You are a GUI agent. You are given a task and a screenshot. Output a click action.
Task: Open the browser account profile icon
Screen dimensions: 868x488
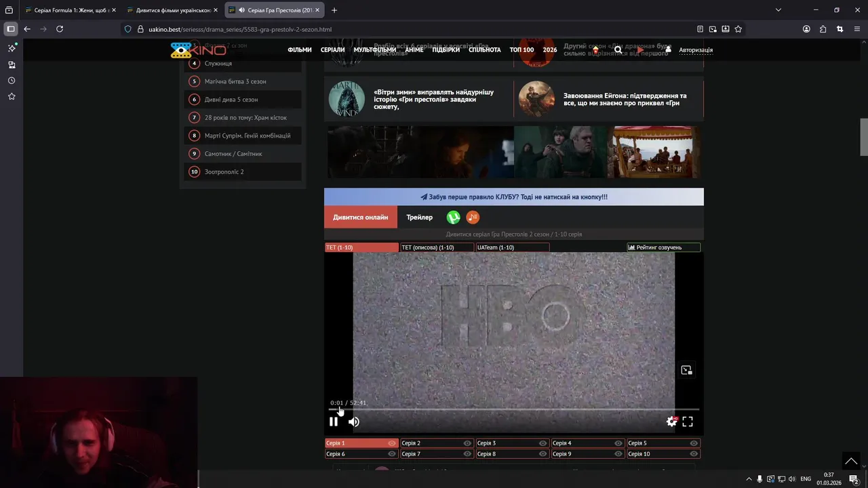point(806,29)
